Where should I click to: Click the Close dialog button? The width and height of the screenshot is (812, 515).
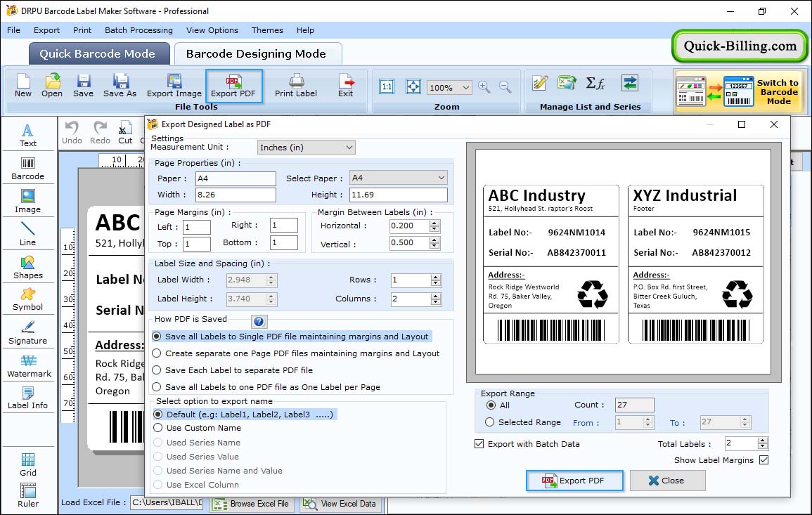coord(667,481)
